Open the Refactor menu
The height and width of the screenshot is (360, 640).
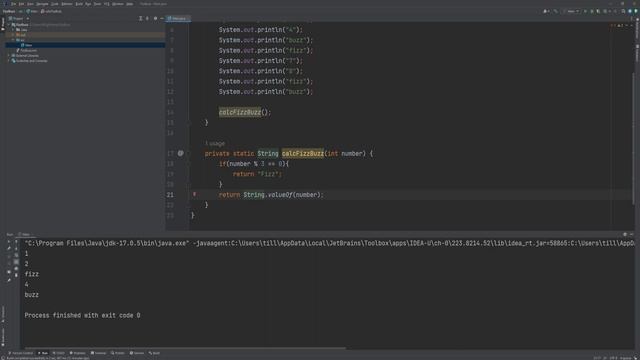click(67, 4)
